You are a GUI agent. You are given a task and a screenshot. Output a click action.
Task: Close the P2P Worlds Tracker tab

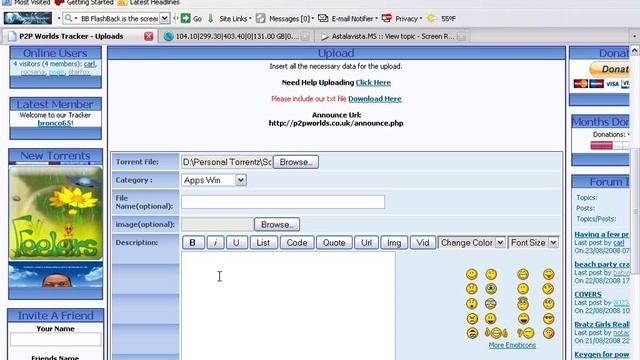149,36
